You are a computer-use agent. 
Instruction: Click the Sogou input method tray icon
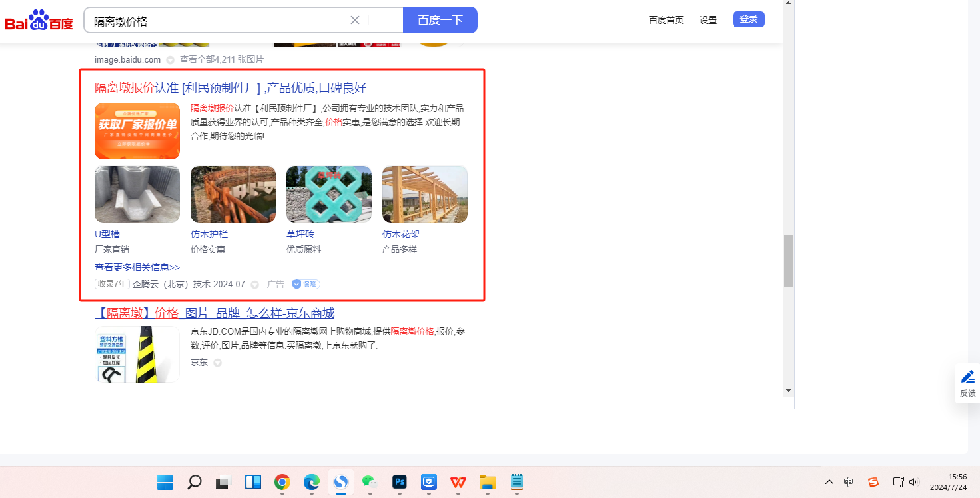pos(873,482)
